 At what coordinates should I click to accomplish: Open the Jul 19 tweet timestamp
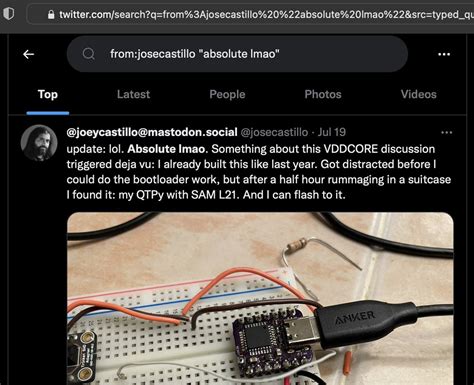tap(332, 132)
